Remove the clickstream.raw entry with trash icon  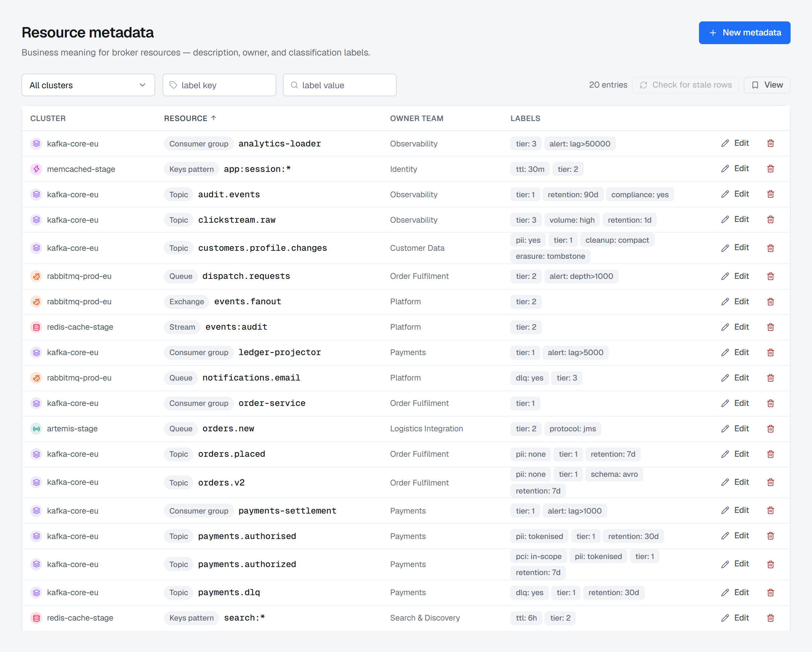[770, 219]
